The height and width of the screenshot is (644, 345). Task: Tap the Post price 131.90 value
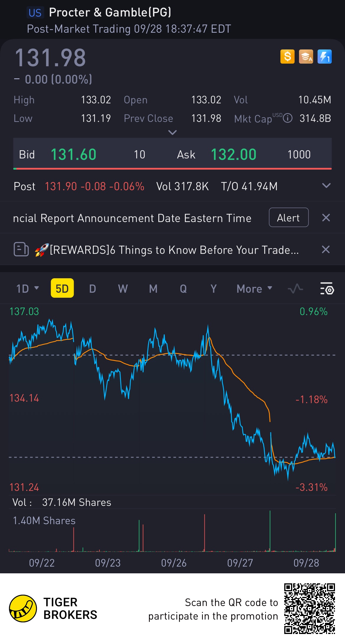pos(61,186)
